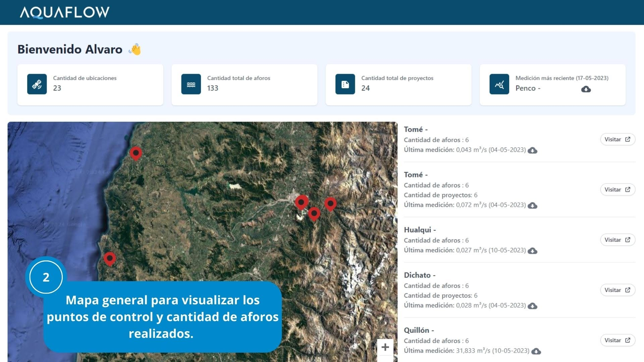644x362 pixels.
Task: Download the Hualqui 0,027 m³/s measurement
Action: (532, 251)
